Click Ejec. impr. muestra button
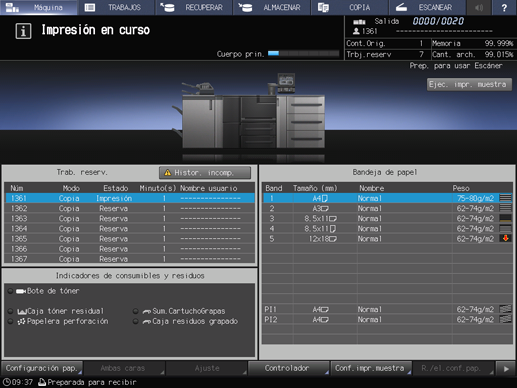The height and width of the screenshot is (388, 517). click(469, 84)
